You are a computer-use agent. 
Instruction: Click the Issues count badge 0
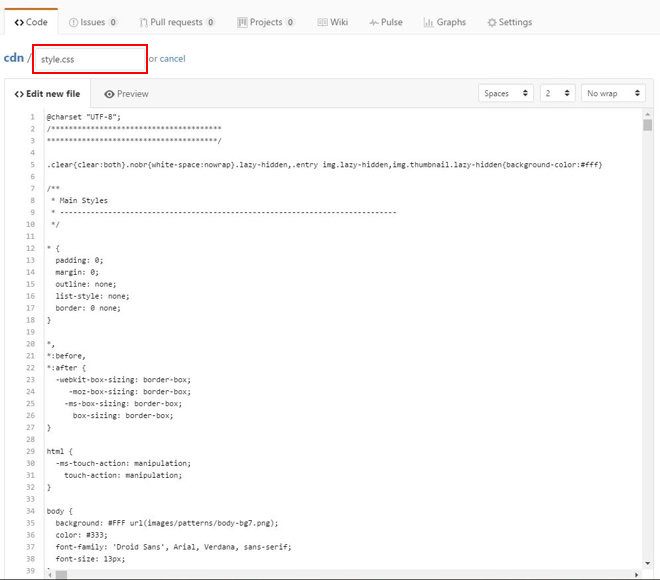(113, 22)
